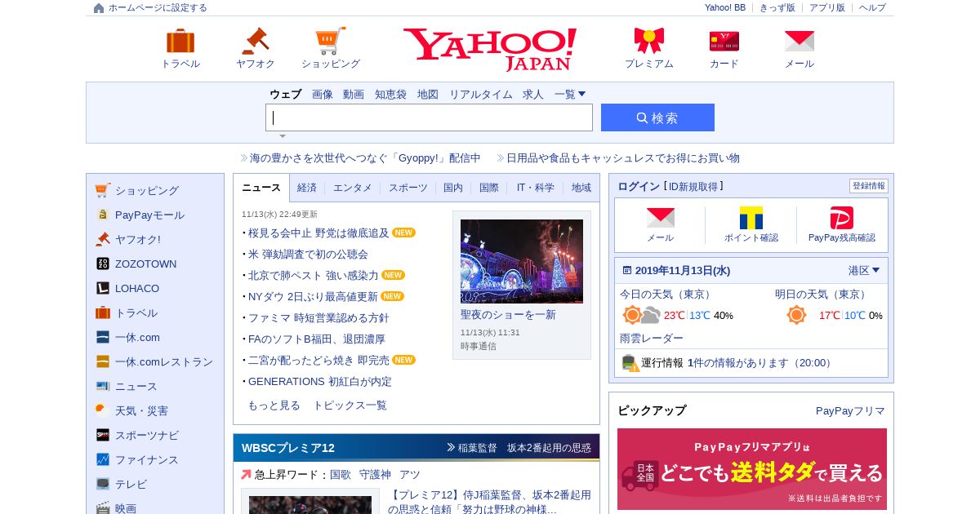Open the 聖夜のショー news photo thumbnail
The width and height of the screenshot is (980, 514).
pyautogui.click(x=522, y=261)
